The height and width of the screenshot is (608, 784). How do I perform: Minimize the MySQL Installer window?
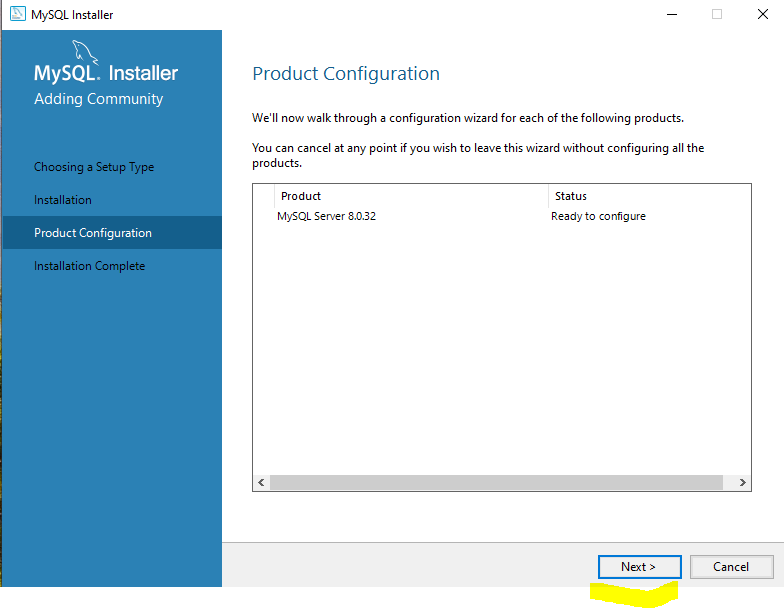pyautogui.click(x=672, y=14)
